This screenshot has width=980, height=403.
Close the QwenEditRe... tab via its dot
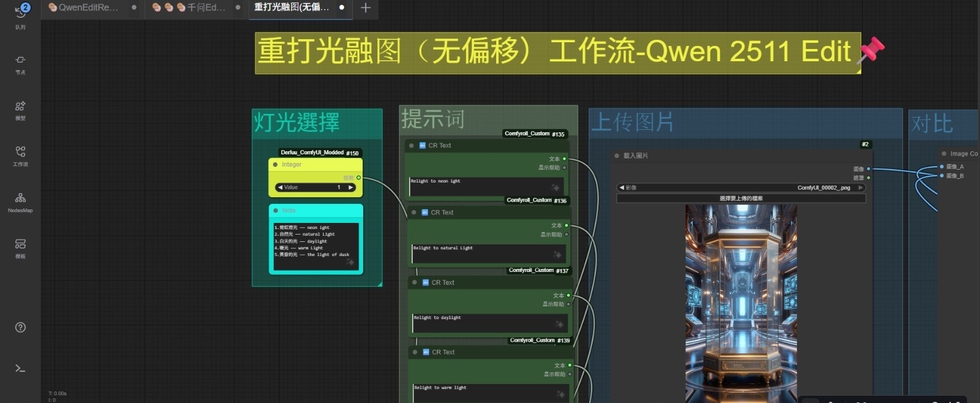click(x=134, y=8)
